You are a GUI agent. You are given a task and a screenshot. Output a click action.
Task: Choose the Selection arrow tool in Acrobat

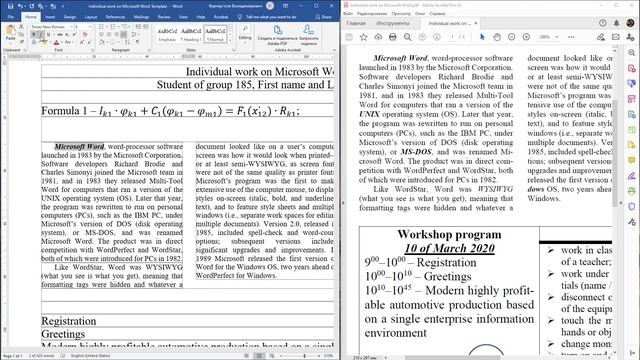pos(482,37)
